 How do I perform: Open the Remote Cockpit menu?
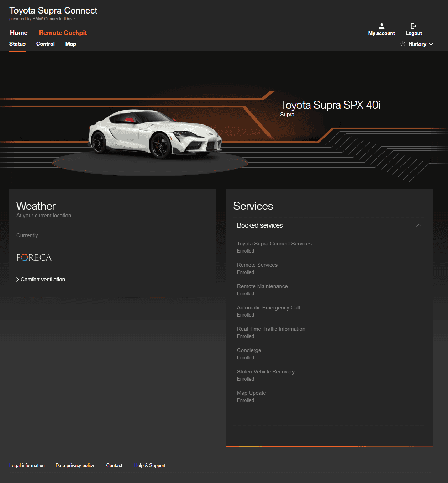[x=63, y=33]
